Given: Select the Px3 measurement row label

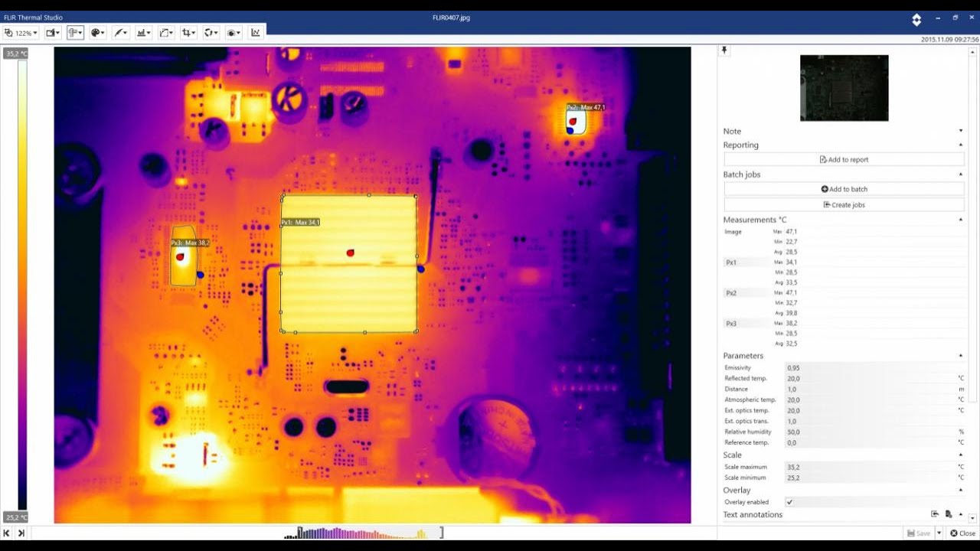Looking at the screenshot, I should pos(731,324).
